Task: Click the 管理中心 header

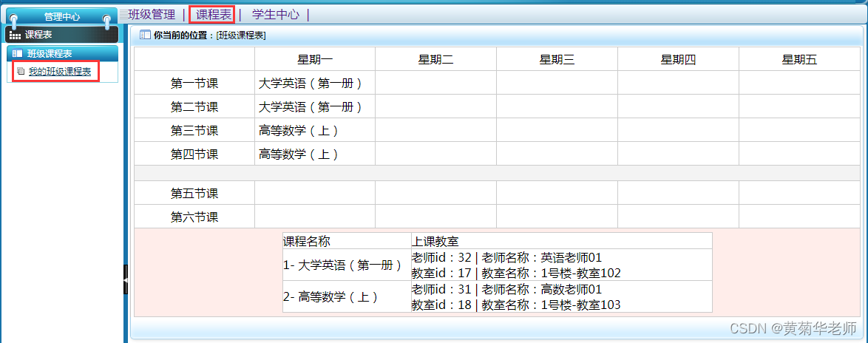Action: [62, 17]
